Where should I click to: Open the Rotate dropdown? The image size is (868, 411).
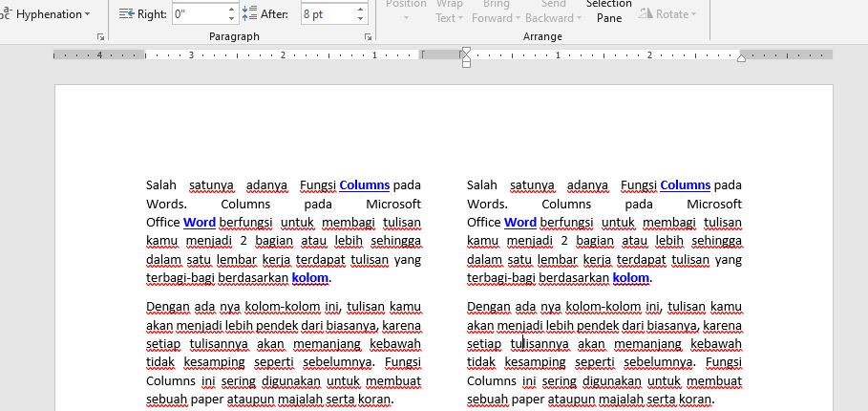click(x=667, y=13)
